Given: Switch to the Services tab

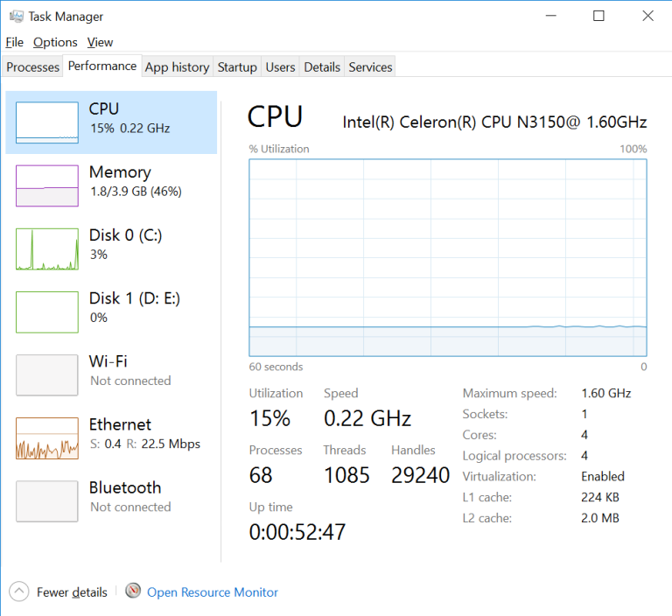Looking at the screenshot, I should 370,66.
